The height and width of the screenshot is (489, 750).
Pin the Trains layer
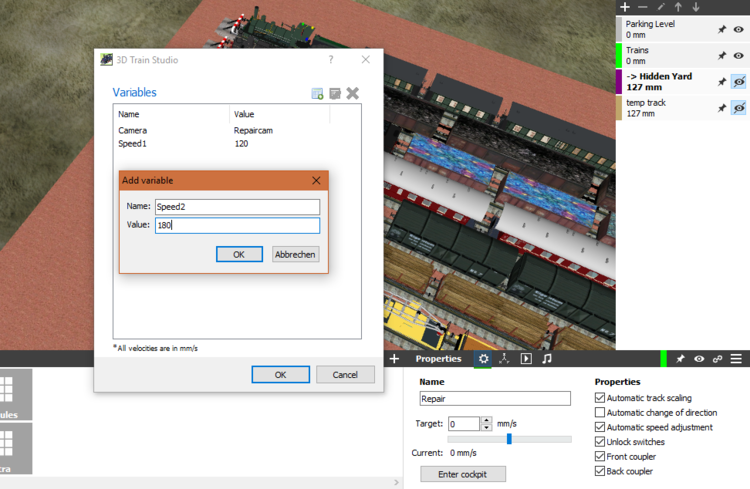(722, 56)
